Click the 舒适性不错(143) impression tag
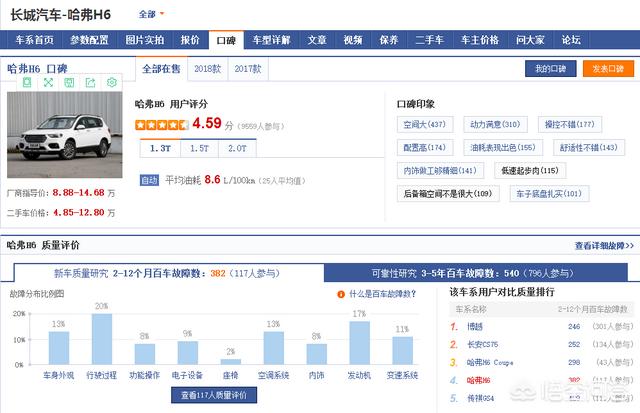 pyautogui.click(x=589, y=147)
